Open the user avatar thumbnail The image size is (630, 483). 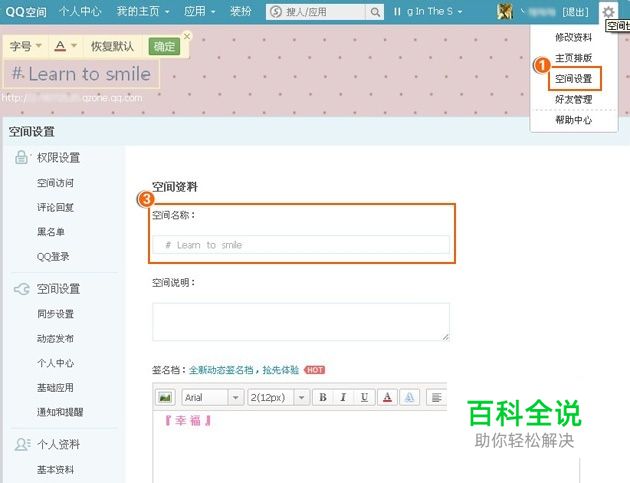505,11
